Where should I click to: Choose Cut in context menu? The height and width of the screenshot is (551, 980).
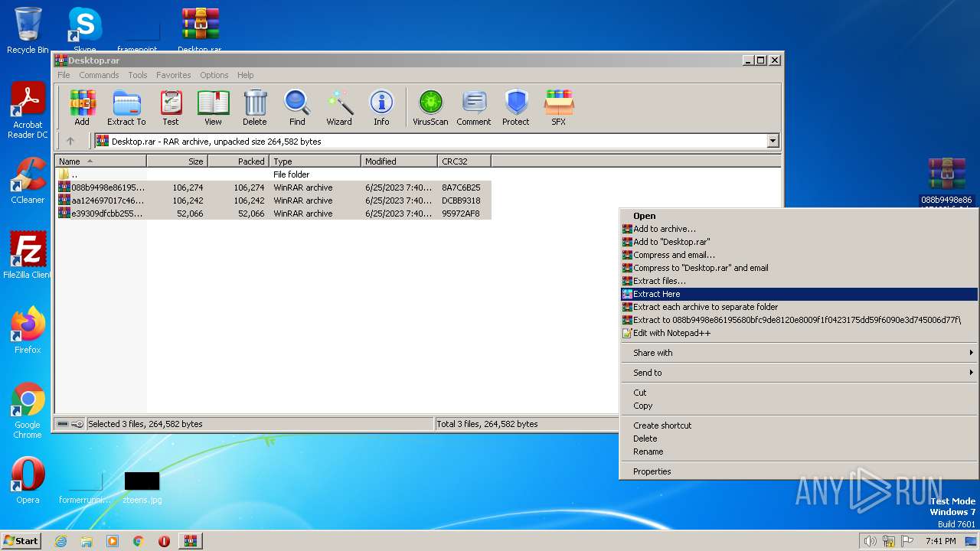(799, 393)
